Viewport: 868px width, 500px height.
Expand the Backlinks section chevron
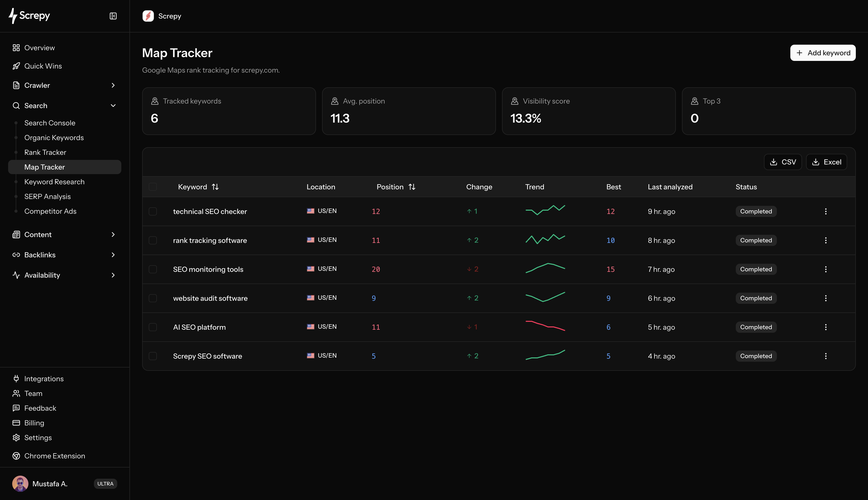click(x=113, y=255)
